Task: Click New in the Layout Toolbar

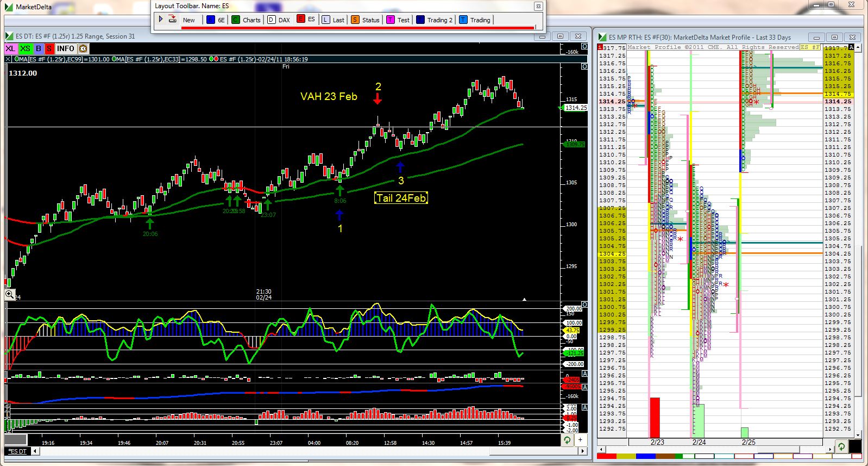Action: click(x=189, y=20)
